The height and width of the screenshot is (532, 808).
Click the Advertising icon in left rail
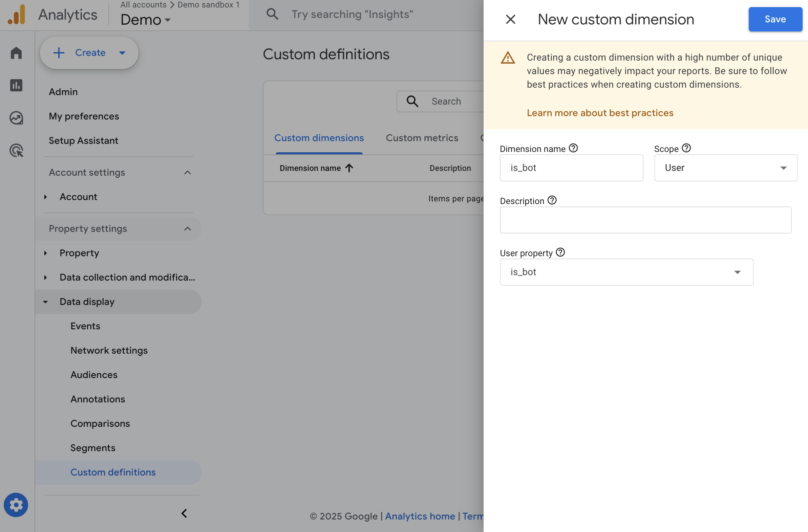click(x=16, y=151)
